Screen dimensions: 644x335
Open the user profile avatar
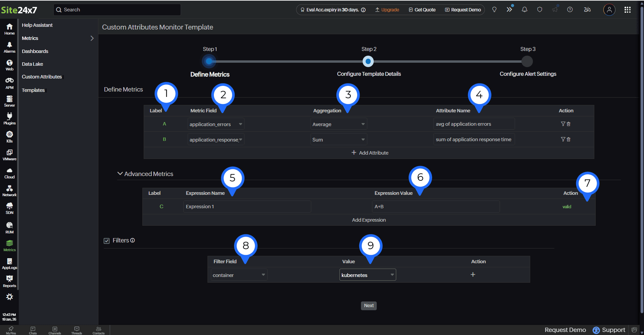point(609,10)
